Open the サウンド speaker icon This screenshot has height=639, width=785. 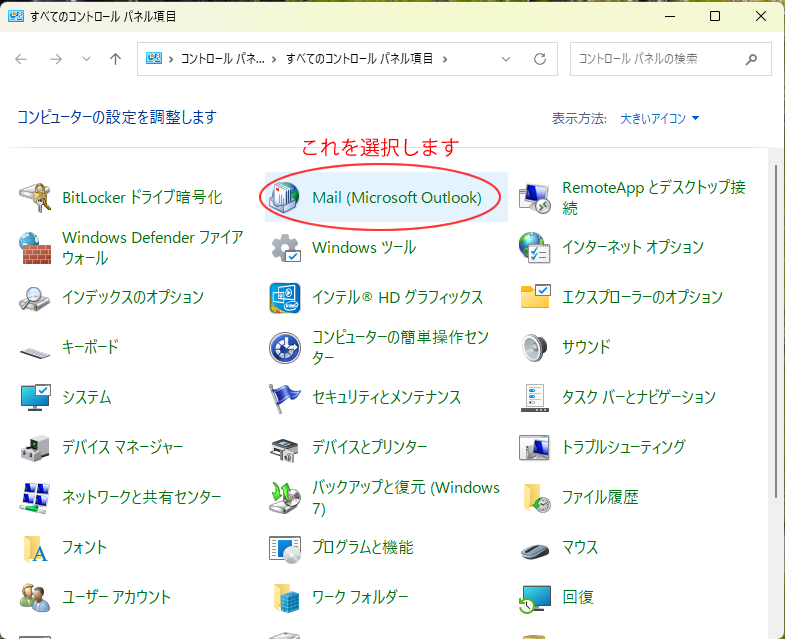[536, 347]
